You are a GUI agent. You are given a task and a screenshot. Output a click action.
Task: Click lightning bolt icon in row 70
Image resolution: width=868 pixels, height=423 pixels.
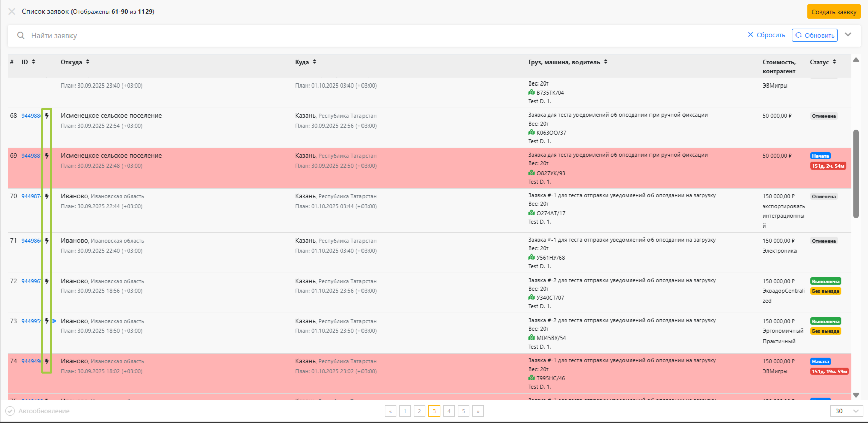click(47, 196)
